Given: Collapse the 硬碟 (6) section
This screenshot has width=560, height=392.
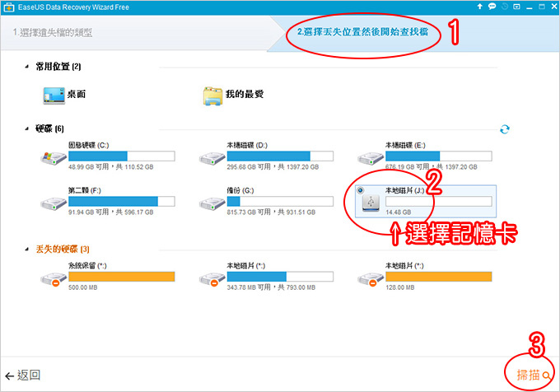Looking at the screenshot, I should (x=27, y=128).
